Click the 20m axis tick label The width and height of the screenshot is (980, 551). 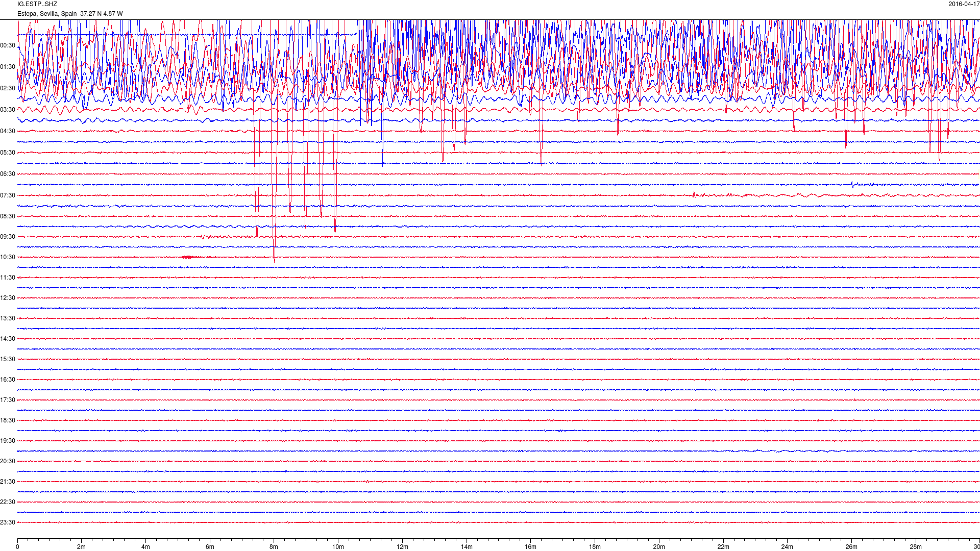(x=659, y=547)
